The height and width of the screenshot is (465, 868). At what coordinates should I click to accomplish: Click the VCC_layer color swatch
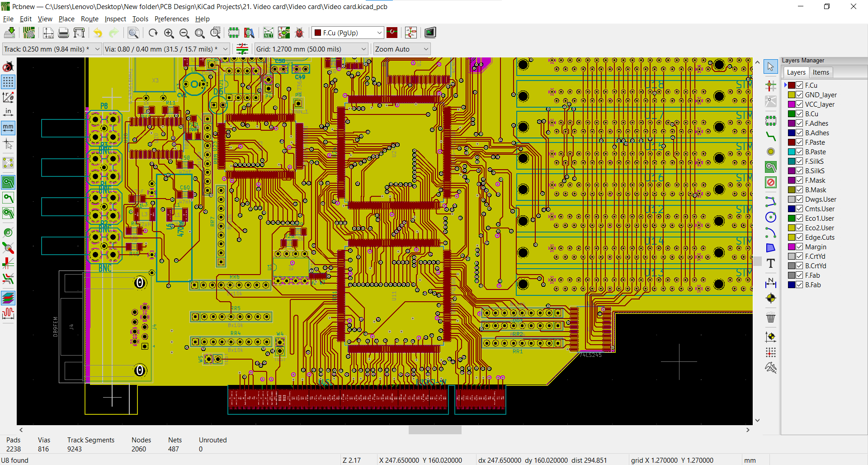tap(792, 104)
